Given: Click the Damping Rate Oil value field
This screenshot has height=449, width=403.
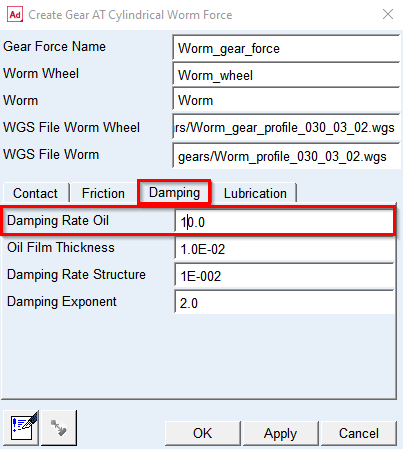Looking at the screenshot, I should point(284,221).
